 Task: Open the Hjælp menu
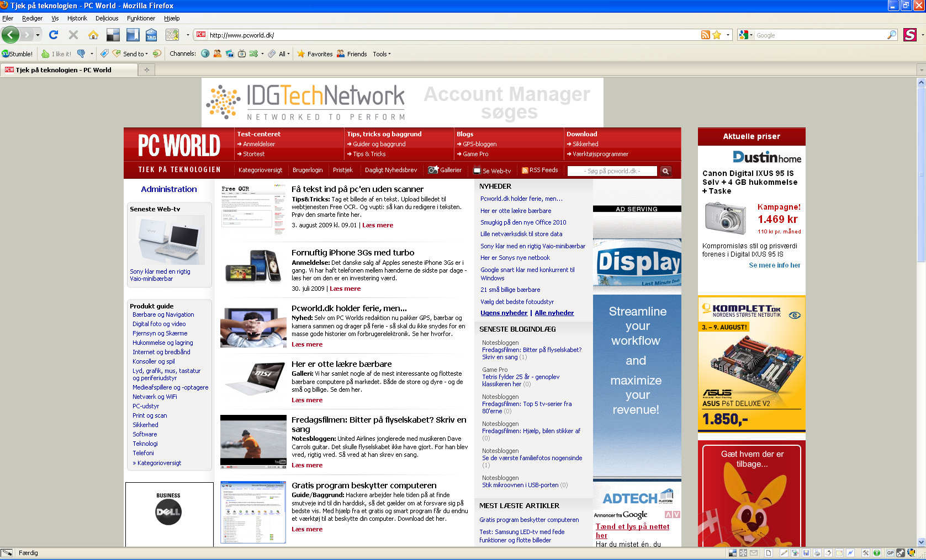click(172, 18)
